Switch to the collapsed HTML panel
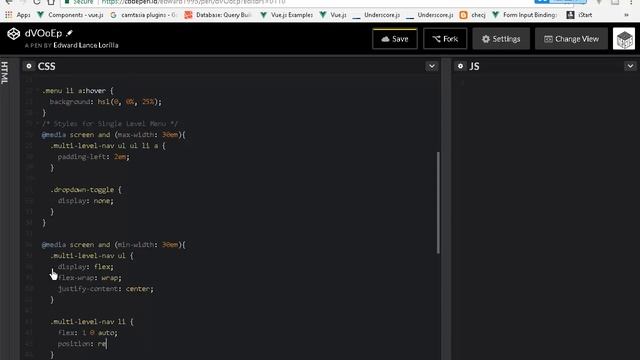 [4, 73]
